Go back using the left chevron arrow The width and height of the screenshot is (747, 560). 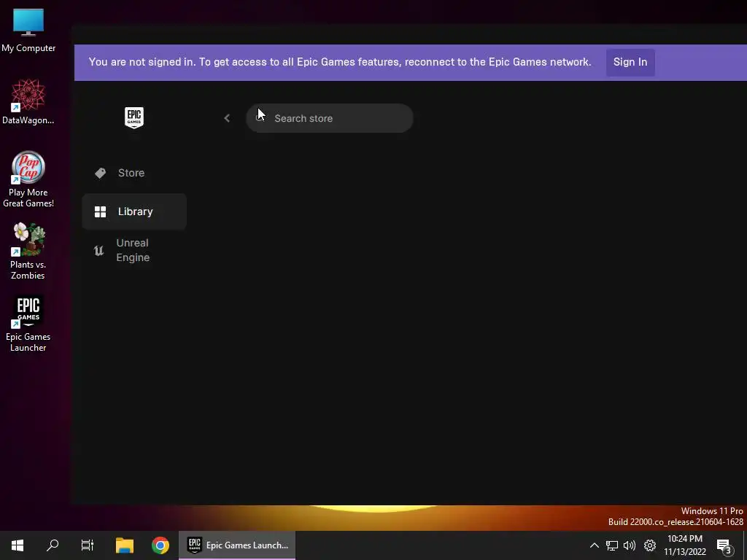(227, 118)
